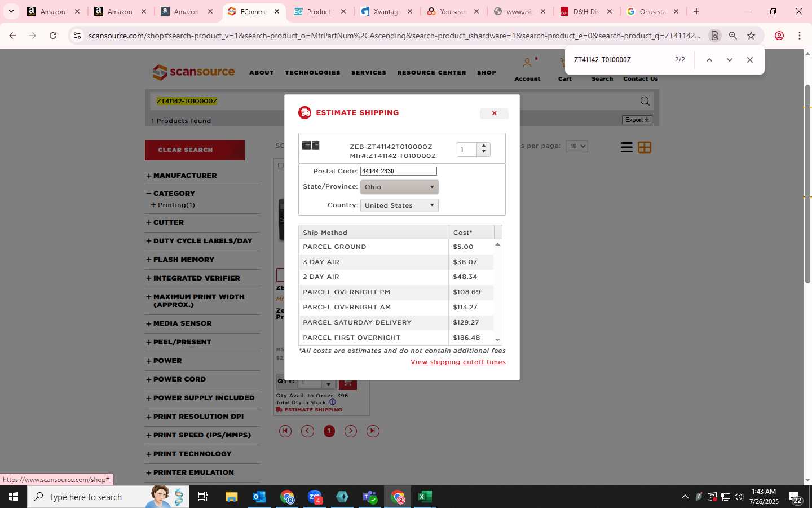Viewport: 812px width, 508px height.
Task: Open Chrome profile icon
Action: (x=779, y=36)
